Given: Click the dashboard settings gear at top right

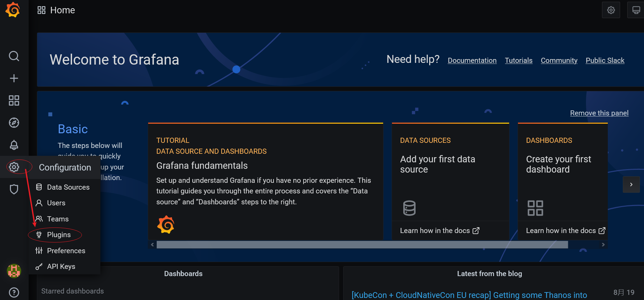Looking at the screenshot, I should tap(611, 10).
